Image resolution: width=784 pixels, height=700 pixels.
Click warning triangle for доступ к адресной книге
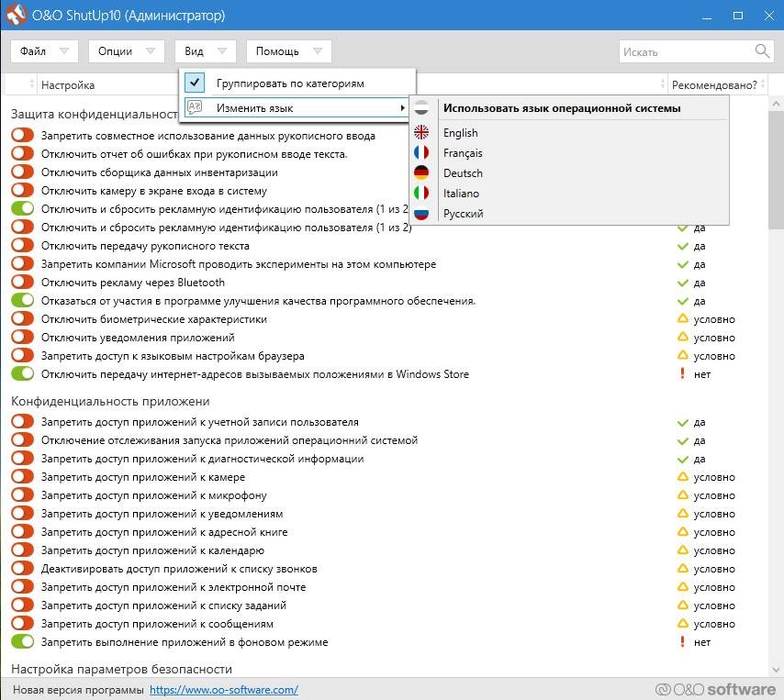click(x=682, y=531)
